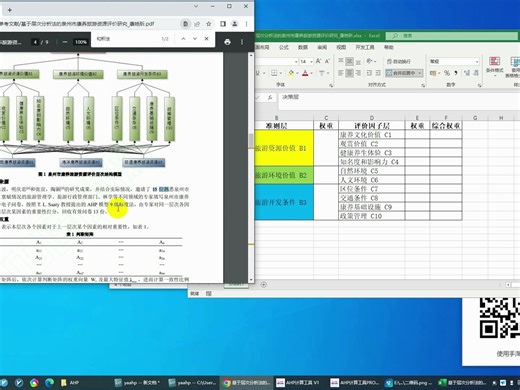520x390 pixels.
Task: Align text left in Excel
Action: click(341, 73)
